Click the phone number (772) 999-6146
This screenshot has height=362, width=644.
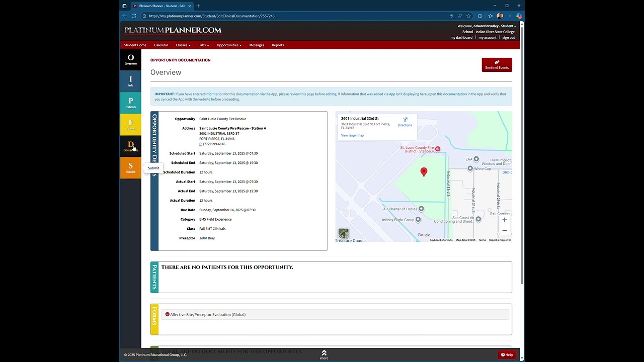point(214,144)
